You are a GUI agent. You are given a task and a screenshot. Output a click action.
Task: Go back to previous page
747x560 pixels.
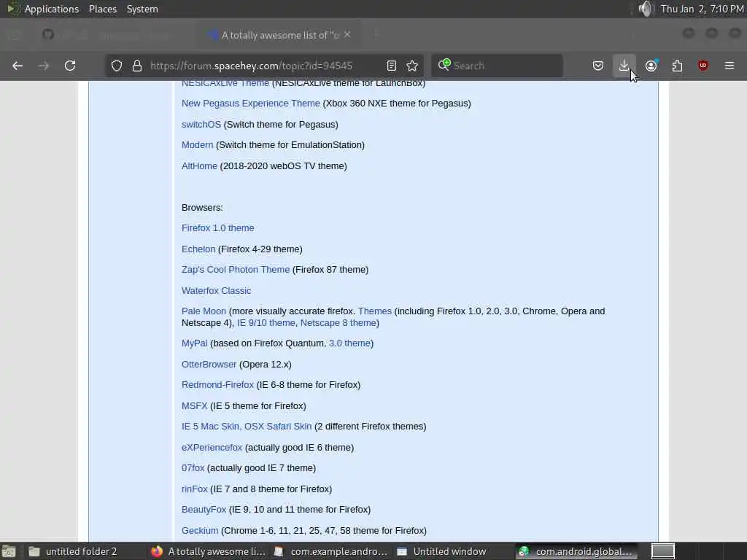[x=18, y=66]
